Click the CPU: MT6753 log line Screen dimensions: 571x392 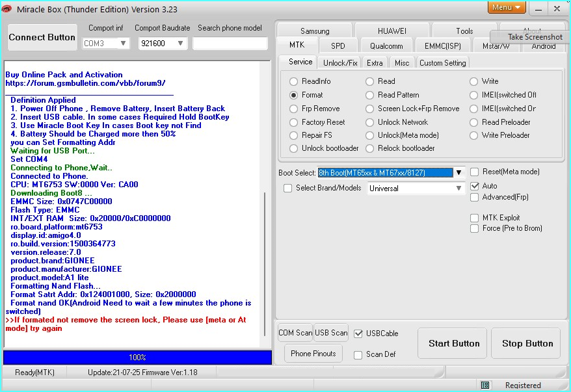[74, 185]
